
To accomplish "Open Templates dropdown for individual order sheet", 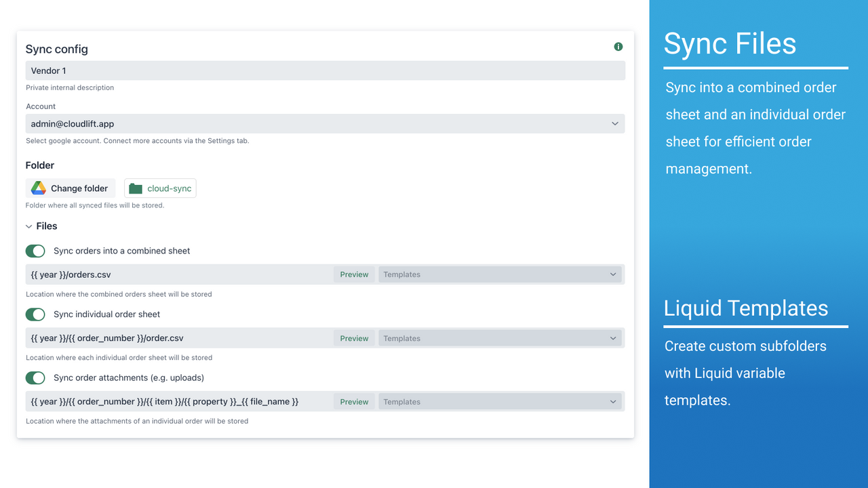I will pyautogui.click(x=500, y=338).
